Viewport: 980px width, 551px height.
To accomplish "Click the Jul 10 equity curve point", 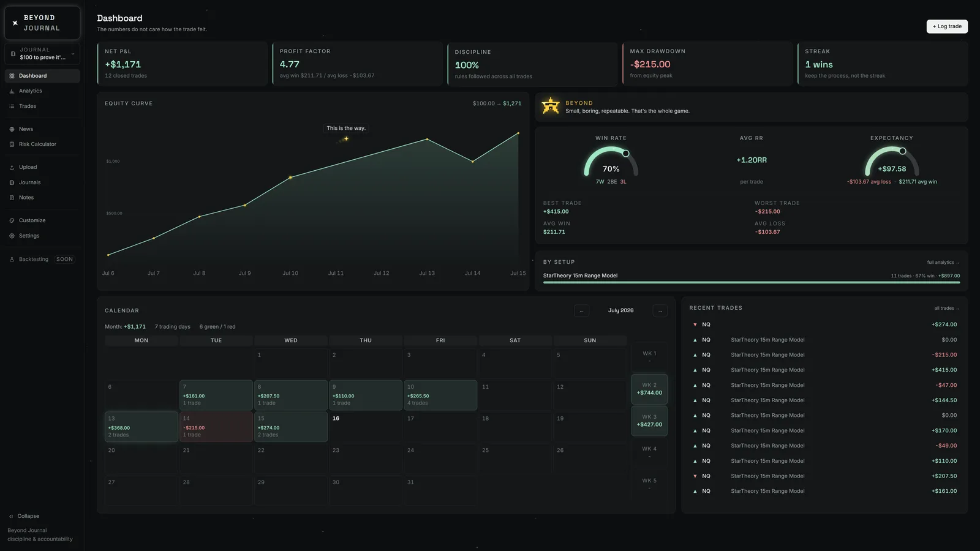I will pos(290,178).
